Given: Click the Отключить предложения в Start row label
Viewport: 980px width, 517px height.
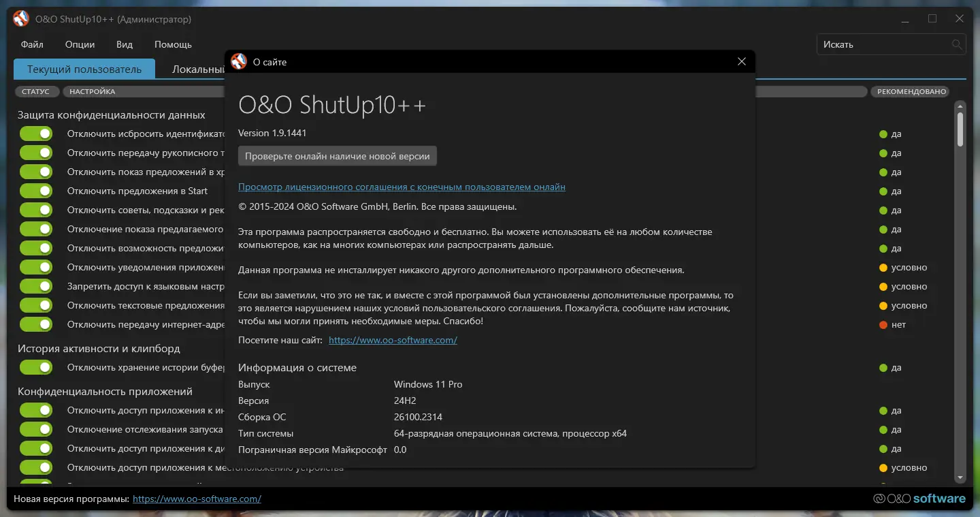Looking at the screenshot, I should [137, 191].
